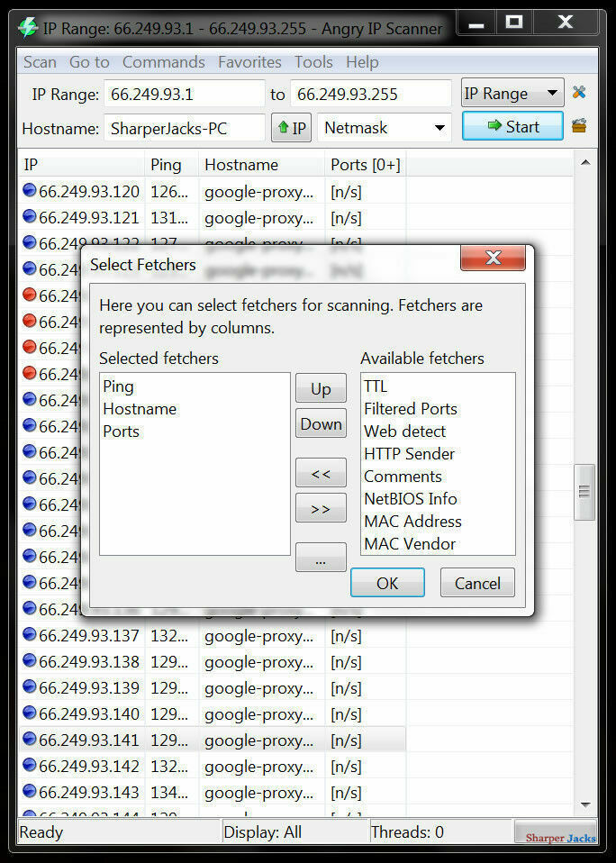
Task: Click the >> button to remove fetcher
Action: point(321,508)
